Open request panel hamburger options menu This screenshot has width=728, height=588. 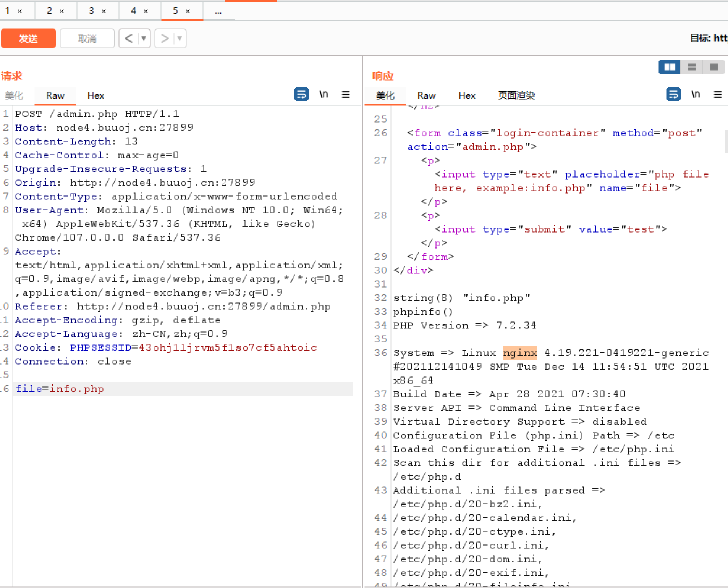346,94
